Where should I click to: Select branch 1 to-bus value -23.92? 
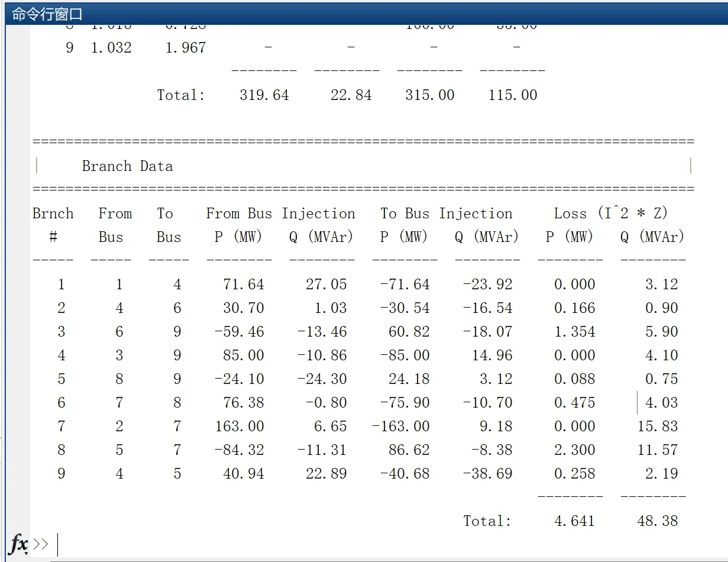(487, 285)
